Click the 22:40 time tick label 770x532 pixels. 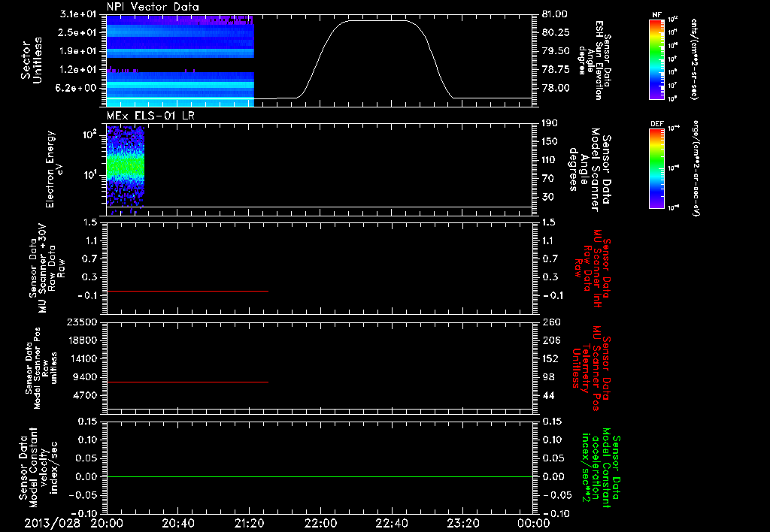coord(391,523)
